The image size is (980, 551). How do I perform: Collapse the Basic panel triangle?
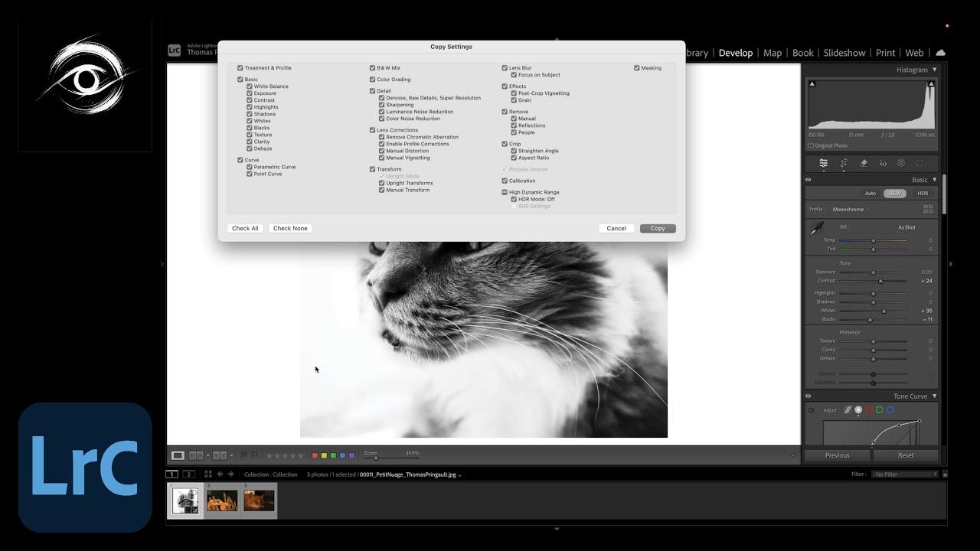[x=935, y=180]
